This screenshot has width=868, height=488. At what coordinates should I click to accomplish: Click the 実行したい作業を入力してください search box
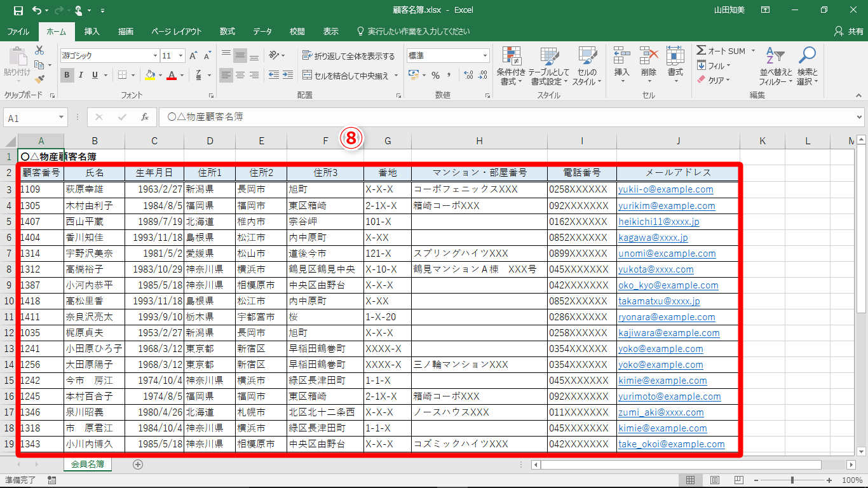413,31
